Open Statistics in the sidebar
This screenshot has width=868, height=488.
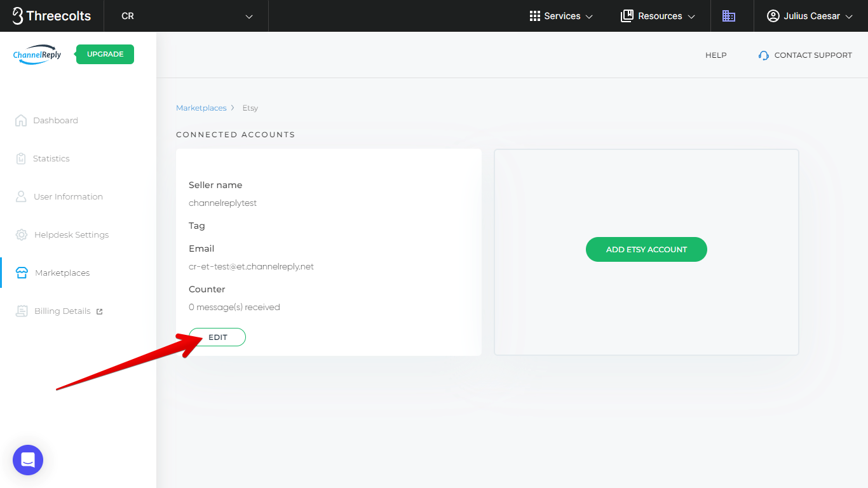(51, 159)
